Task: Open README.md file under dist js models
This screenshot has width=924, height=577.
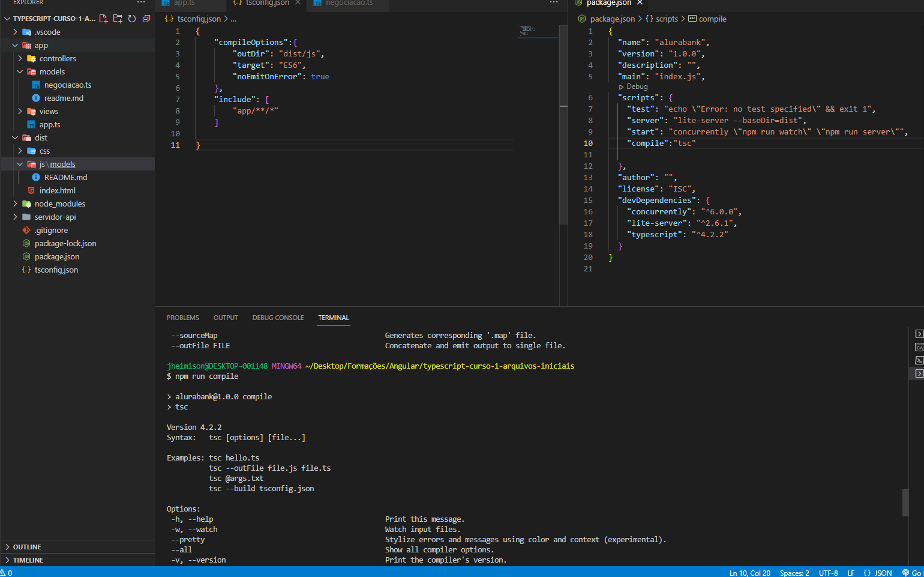Action: tap(65, 178)
